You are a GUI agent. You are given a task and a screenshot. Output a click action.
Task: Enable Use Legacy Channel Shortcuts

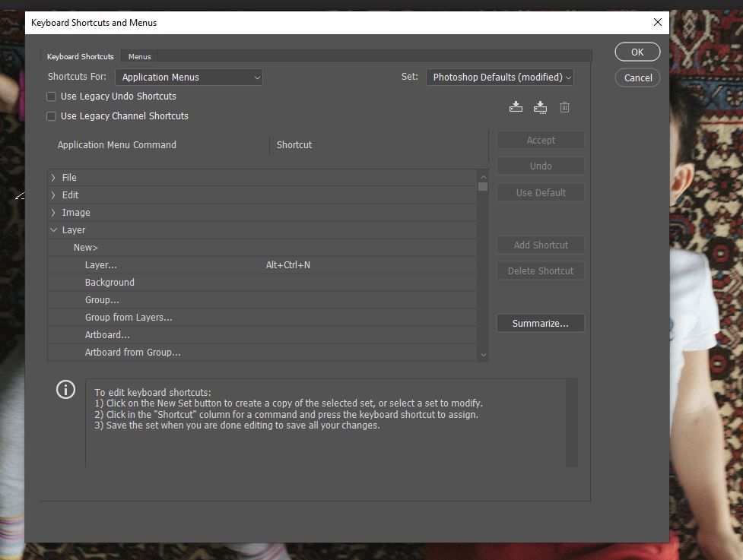tap(50, 115)
